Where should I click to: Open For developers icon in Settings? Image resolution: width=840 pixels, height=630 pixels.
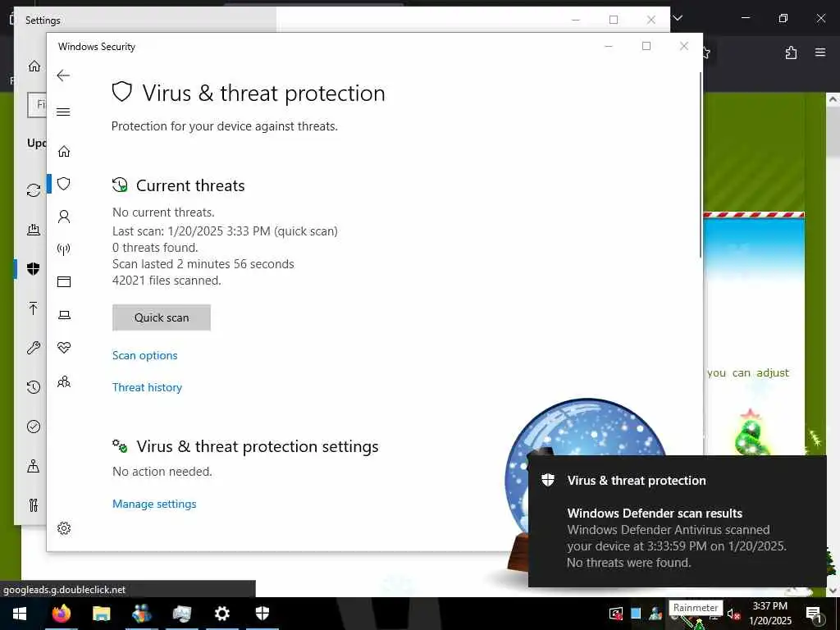33,505
